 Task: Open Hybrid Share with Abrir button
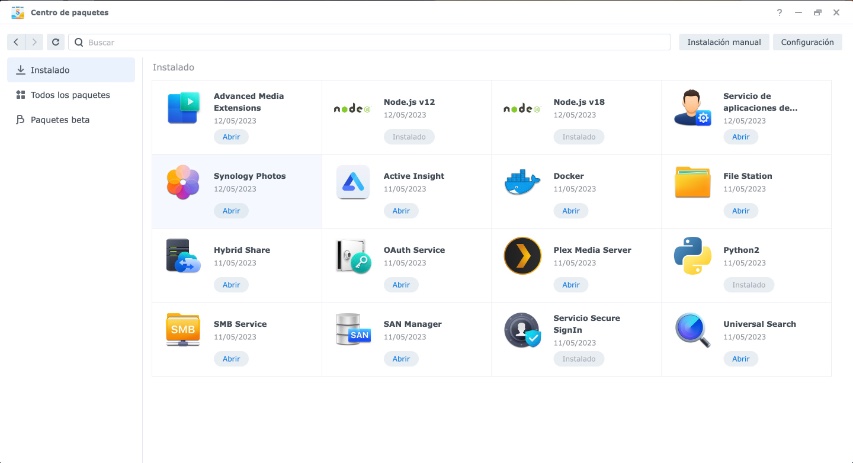[x=231, y=285]
